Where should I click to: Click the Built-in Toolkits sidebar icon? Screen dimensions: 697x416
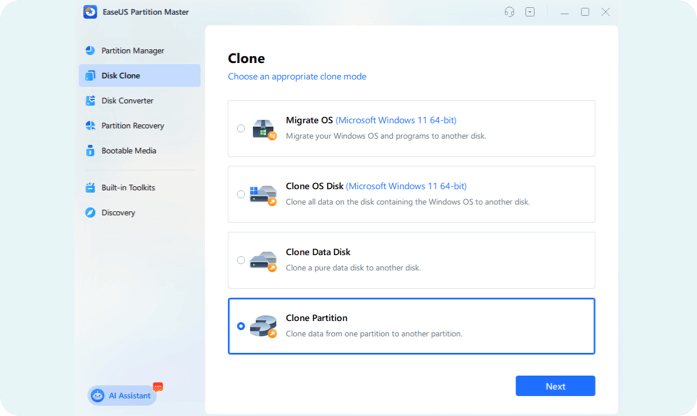pos(90,188)
